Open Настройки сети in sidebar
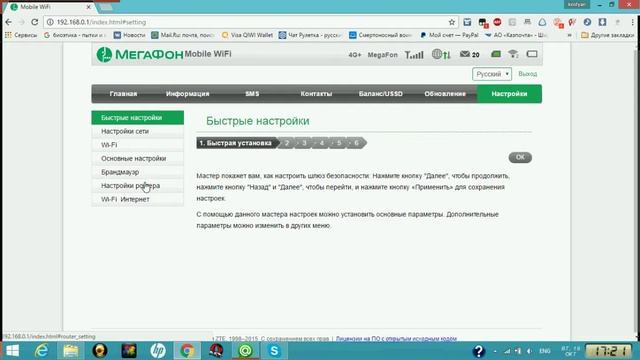640x360 pixels. [x=138, y=131]
